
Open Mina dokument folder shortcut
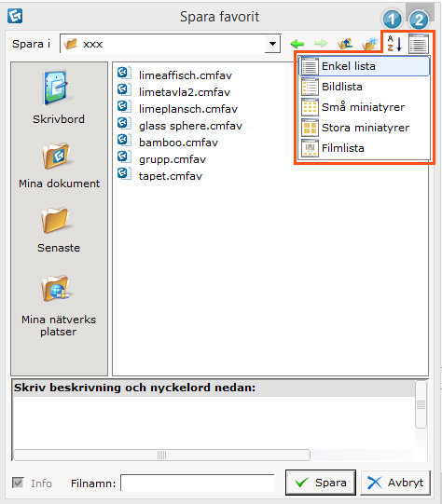click(x=59, y=166)
